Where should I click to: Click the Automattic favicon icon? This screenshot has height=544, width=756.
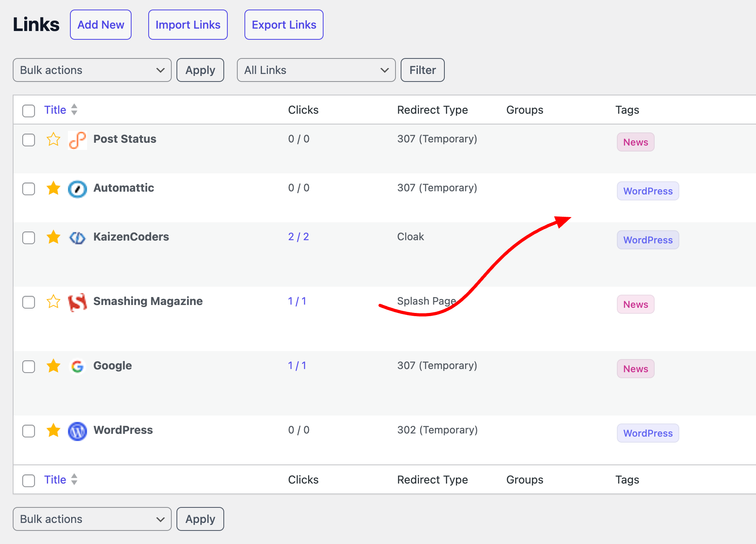(x=78, y=189)
